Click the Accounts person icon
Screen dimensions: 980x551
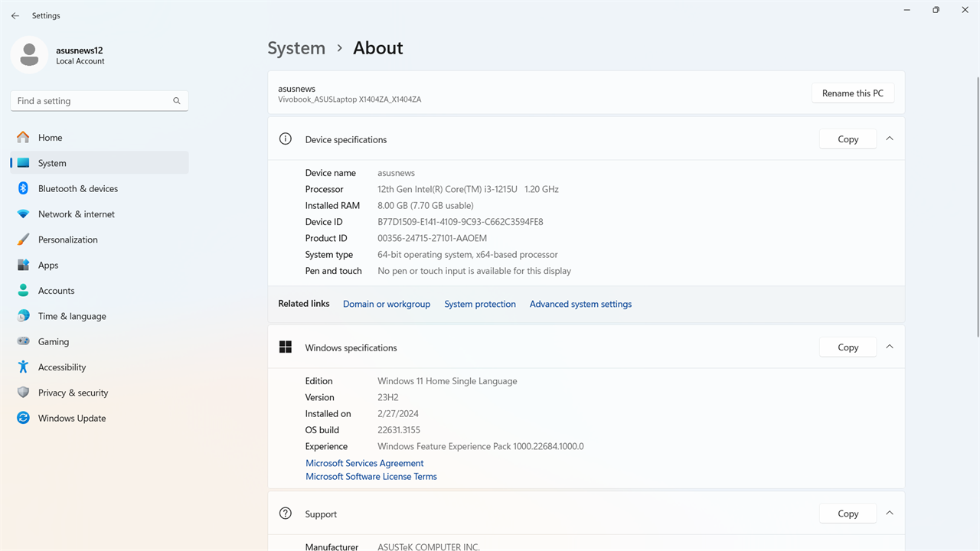(x=23, y=291)
